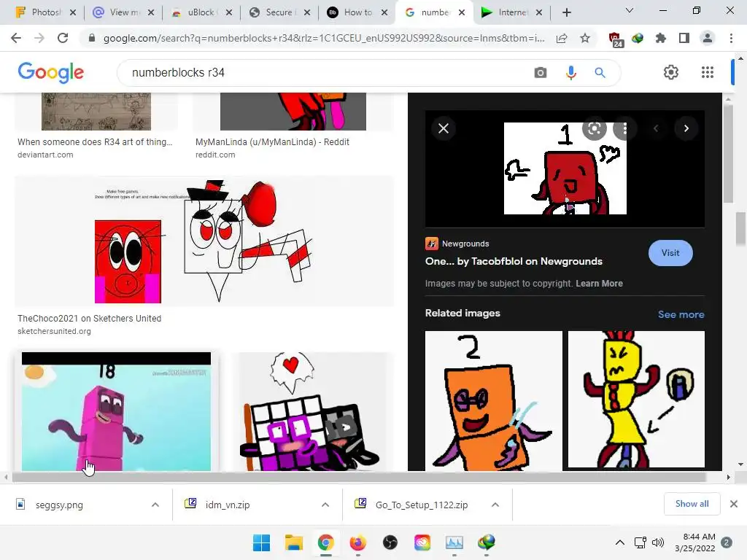
Task: Open the pink 18 block thumbnail
Action: click(116, 412)
